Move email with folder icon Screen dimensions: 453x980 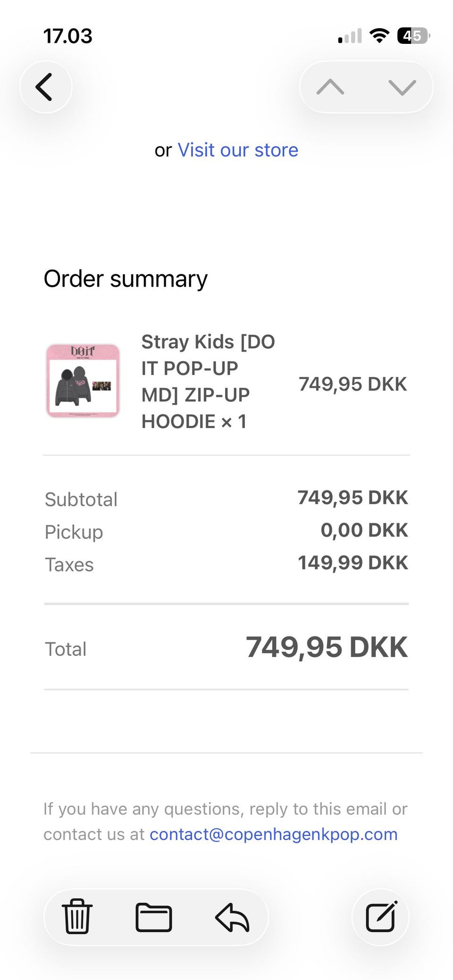click(x=154, y=917)
